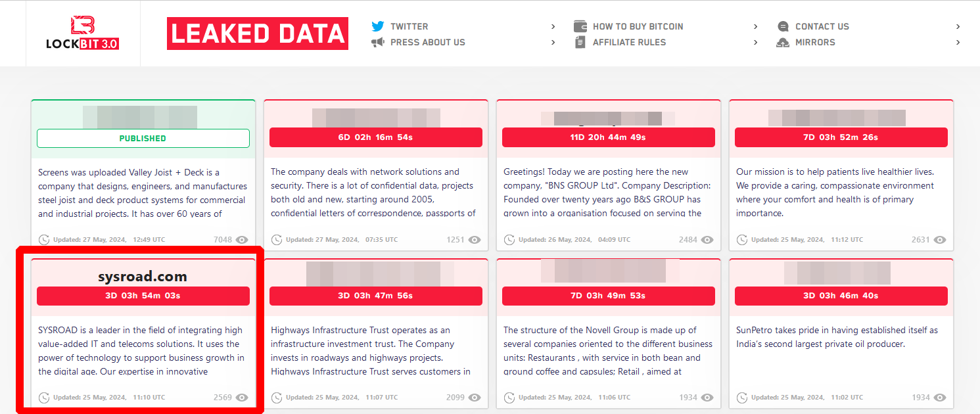Open the Press About Us menu item
980x414 pixels.
(427, 43)
